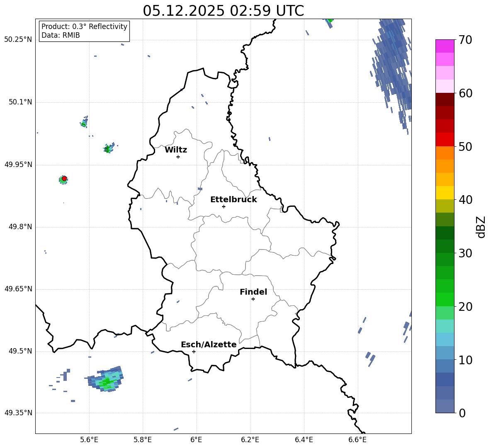Click the red dot marker on the map
491x448 pixels.
coord(64,179)
